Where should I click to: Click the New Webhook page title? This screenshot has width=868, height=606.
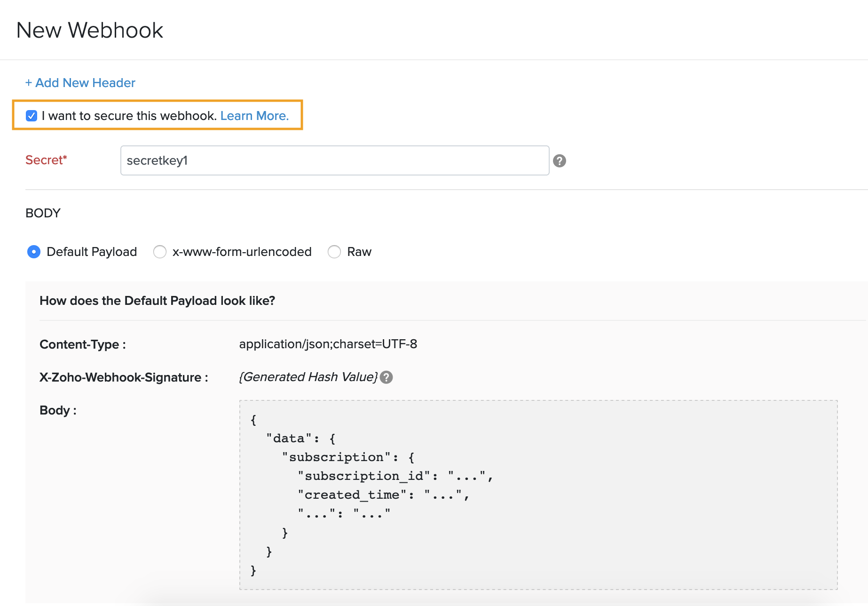(x=90, y=30)
